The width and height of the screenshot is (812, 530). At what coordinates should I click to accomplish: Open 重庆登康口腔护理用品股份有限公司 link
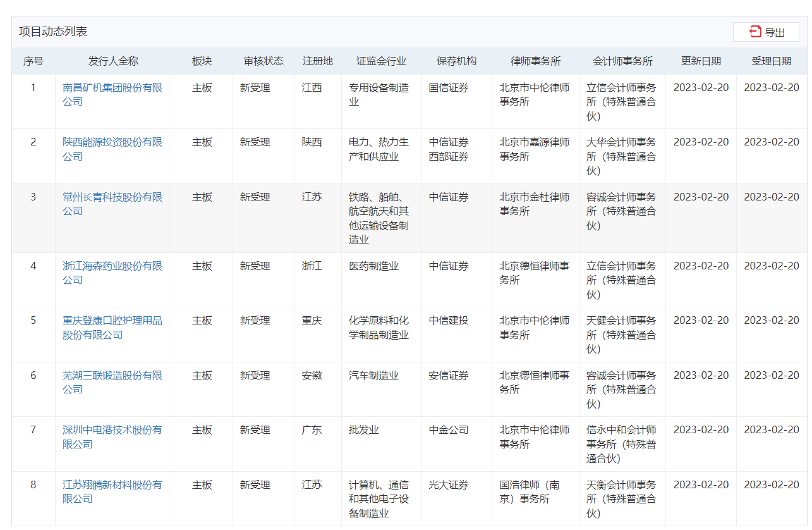[x=112, y=328]
